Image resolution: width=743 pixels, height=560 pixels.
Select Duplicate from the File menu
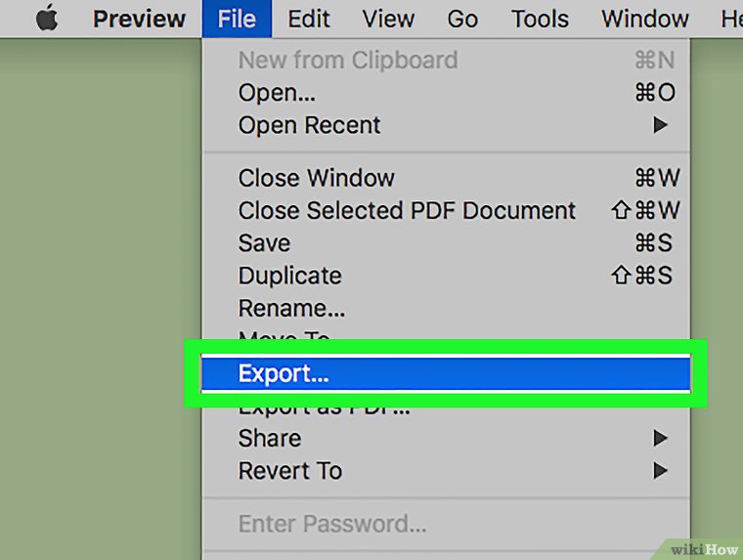click(x=289, y=276)
